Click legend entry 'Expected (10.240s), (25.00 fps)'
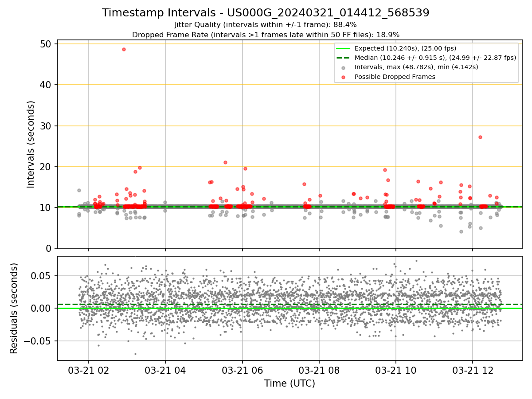This screenshot has width=532, height=399. (405, 48)
